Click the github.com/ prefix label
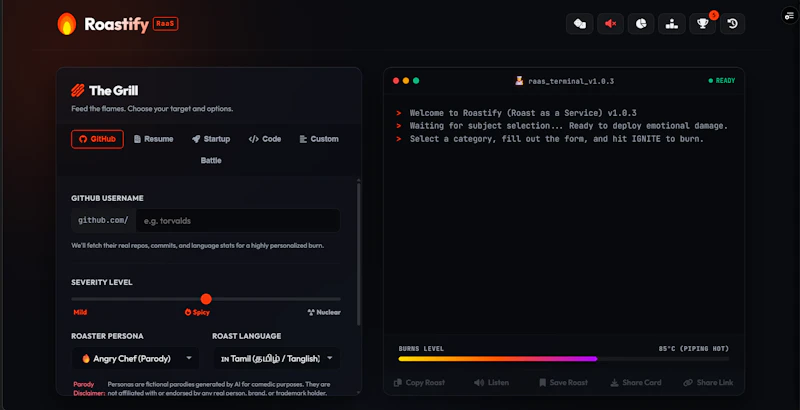This screenshot has width=800, height=410. [103, 220]
